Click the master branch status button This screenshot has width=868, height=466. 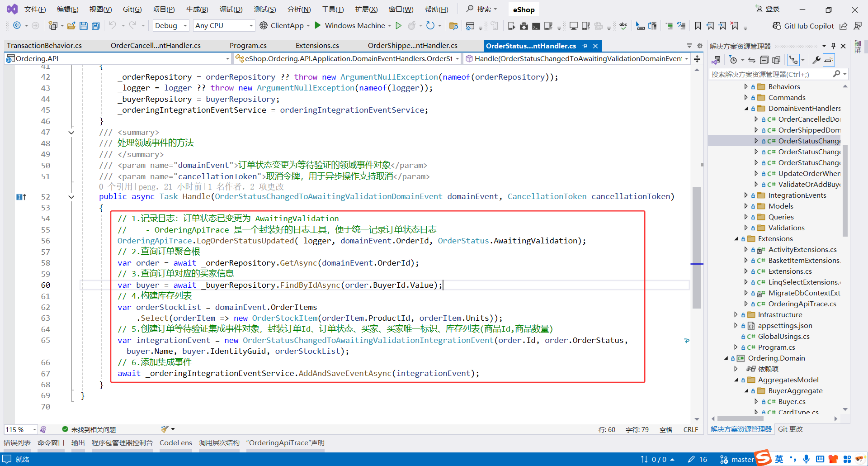[x=737, y=459]
